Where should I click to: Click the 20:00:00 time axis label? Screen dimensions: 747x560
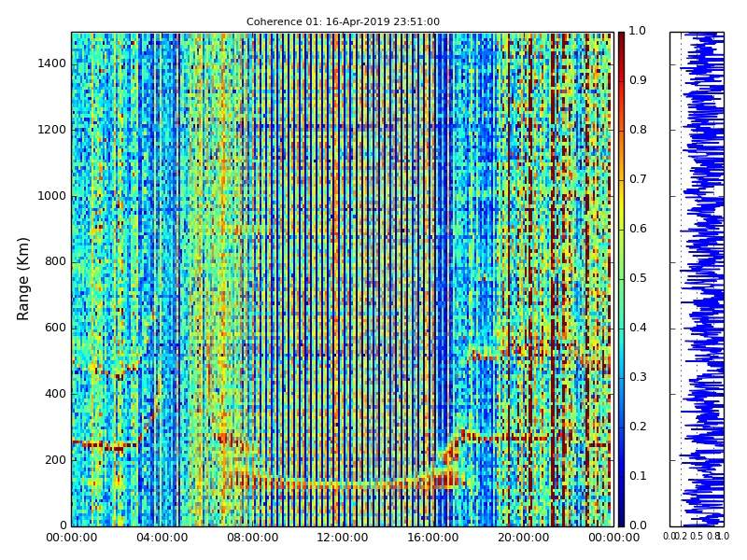point(524,538)
